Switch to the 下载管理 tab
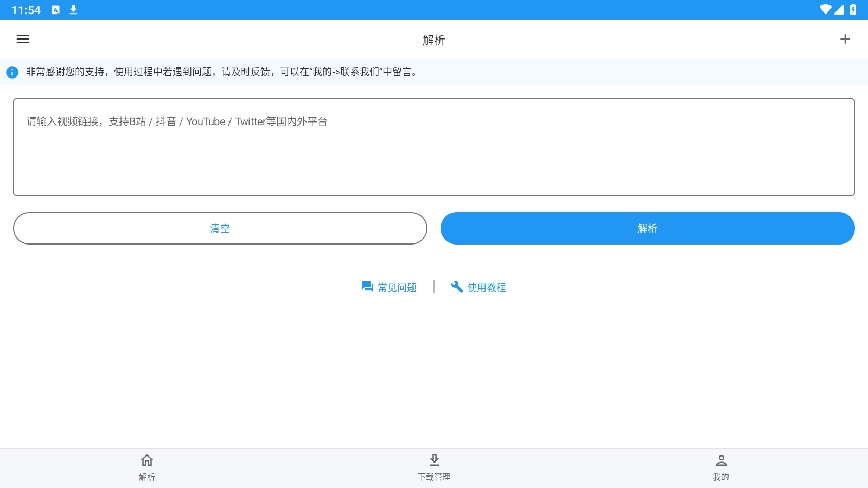 pos(434,468)
